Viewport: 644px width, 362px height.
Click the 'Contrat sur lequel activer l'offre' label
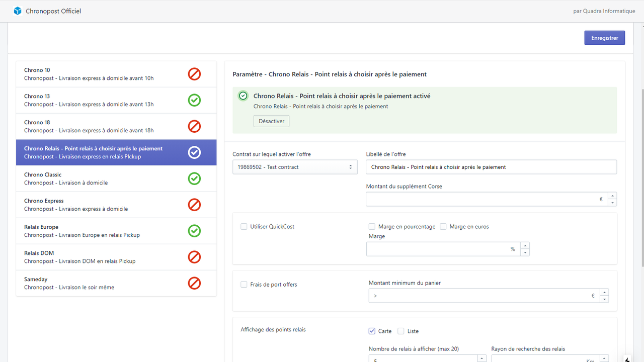(272, 154)
